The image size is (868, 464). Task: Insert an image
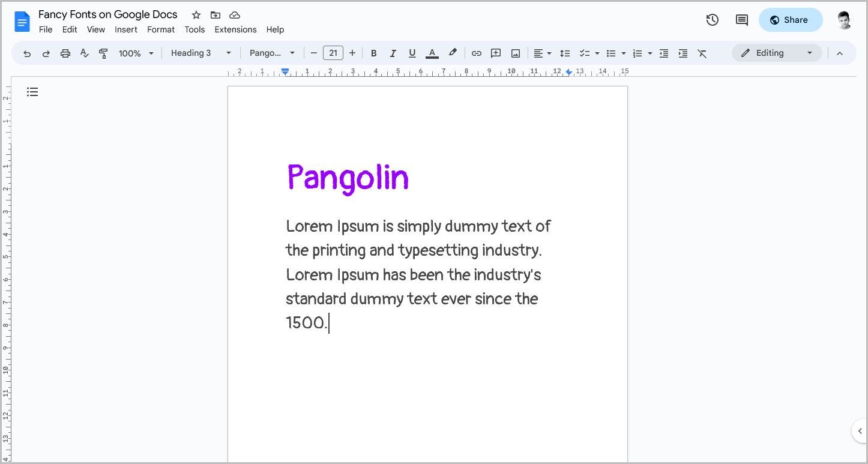point(515,53)
